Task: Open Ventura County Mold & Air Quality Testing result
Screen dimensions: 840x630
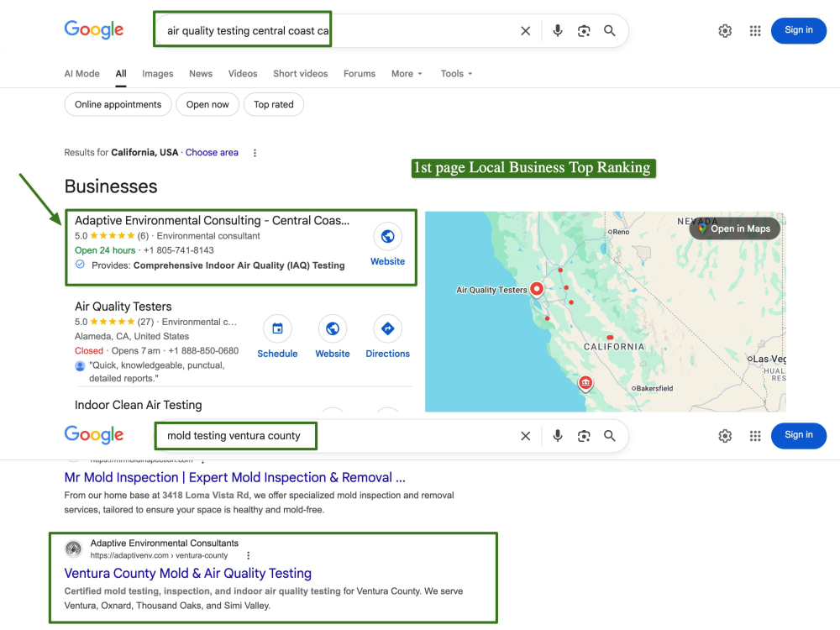Action: [187, 573]
